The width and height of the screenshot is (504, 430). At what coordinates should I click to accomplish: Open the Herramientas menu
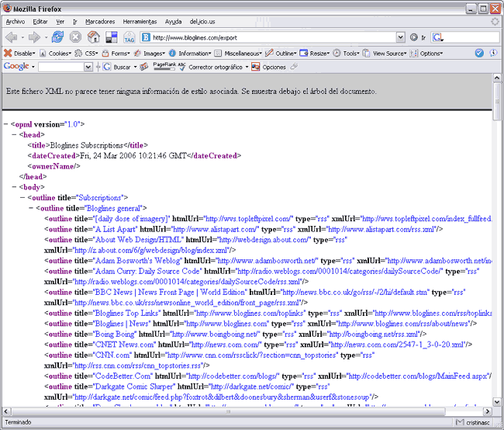tap(140, 22)
